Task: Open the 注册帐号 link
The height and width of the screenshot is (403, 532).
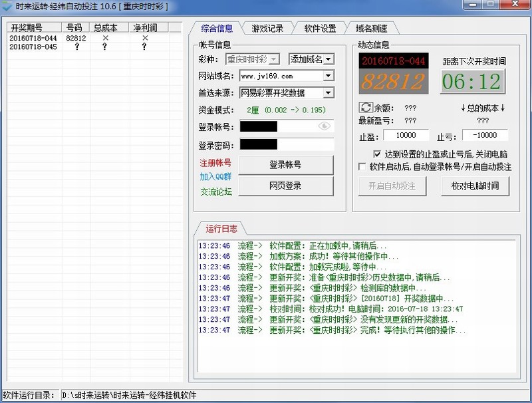Action: click(x=215, y=163)
